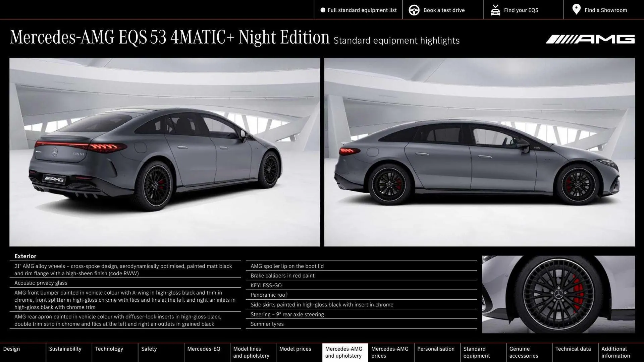This screenshot has width=644, height=362.
Task: Select Model lines and upholstery tab
Action: tap(251, 352)
